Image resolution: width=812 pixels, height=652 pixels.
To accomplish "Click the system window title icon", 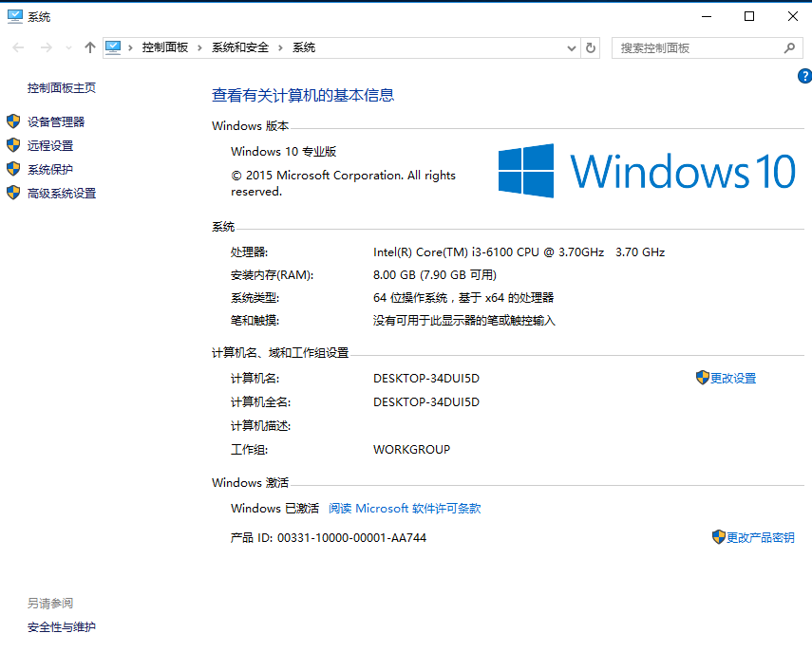I will (15, 16).
